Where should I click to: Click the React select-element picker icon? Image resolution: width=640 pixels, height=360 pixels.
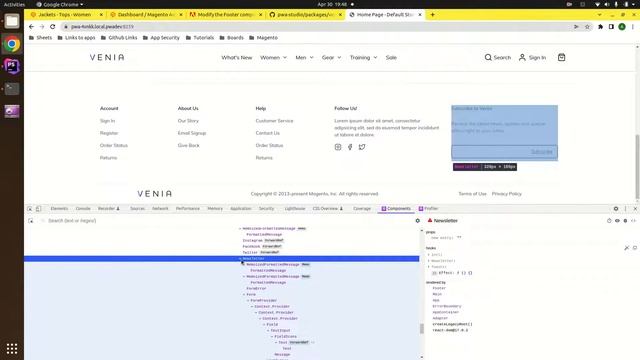pyautogui.click(x=31, y=220)
